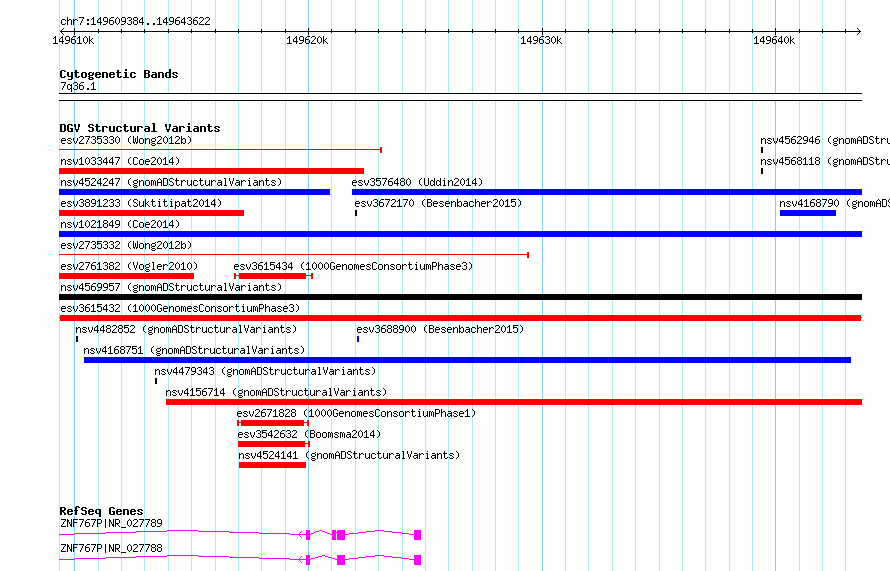The height and width of the screenshot is (571, 890).
Task: Select the red bar under nsv4524141
Action: tap(272, 465)
